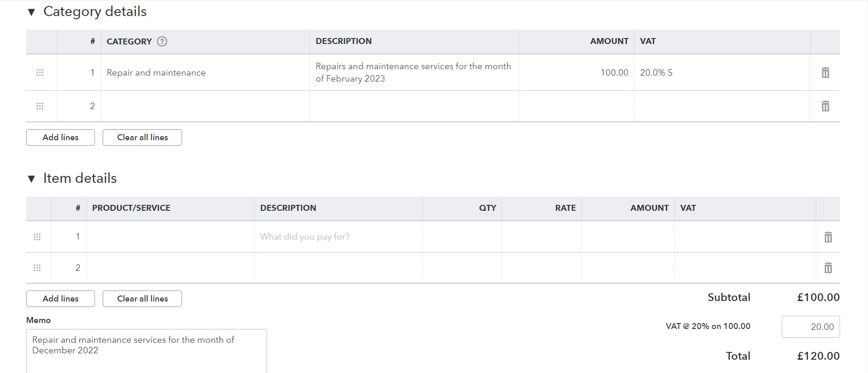Screen dimensions: 868x373
Task: Delete item details line 2 trash icon
Action: pyautogui.click(x=828, y=268)
